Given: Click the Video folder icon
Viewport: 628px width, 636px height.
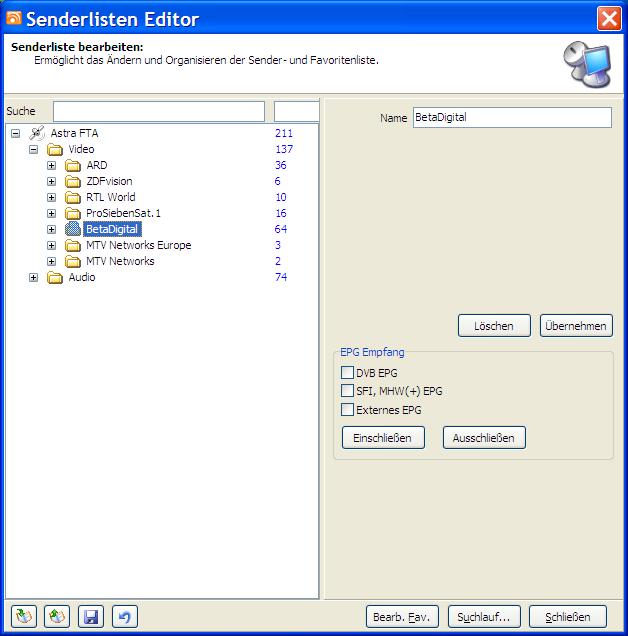Looking at the screenshot, I should (55, 149).
